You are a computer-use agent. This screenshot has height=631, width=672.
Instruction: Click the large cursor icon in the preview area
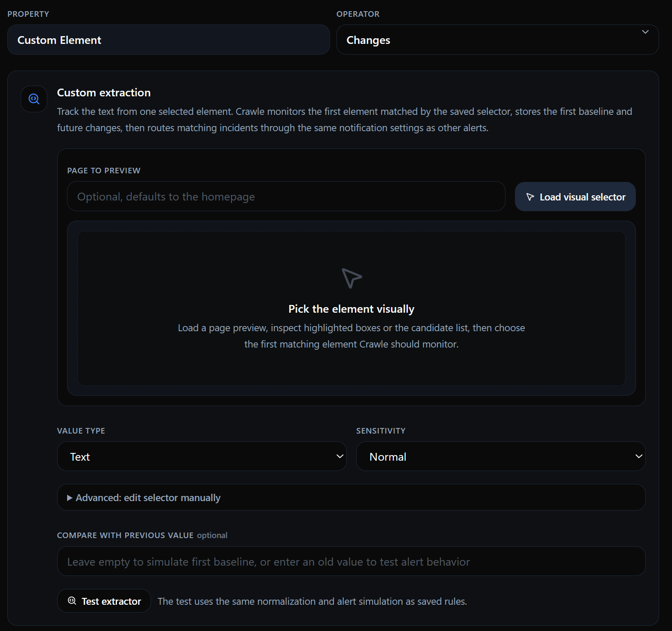pyautogui.click(x=351, y=278)
